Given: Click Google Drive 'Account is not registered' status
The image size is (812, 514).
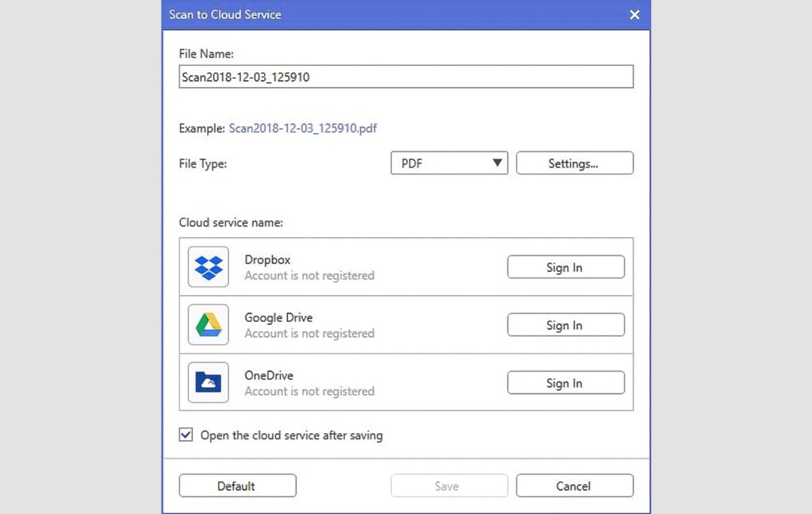Looking at the screenshot, I should pyautogui.click(x=309, y=334).
